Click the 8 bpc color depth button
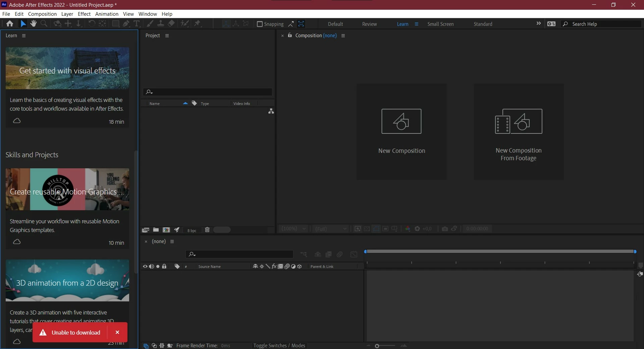644x349 pixels. (192, 230)
